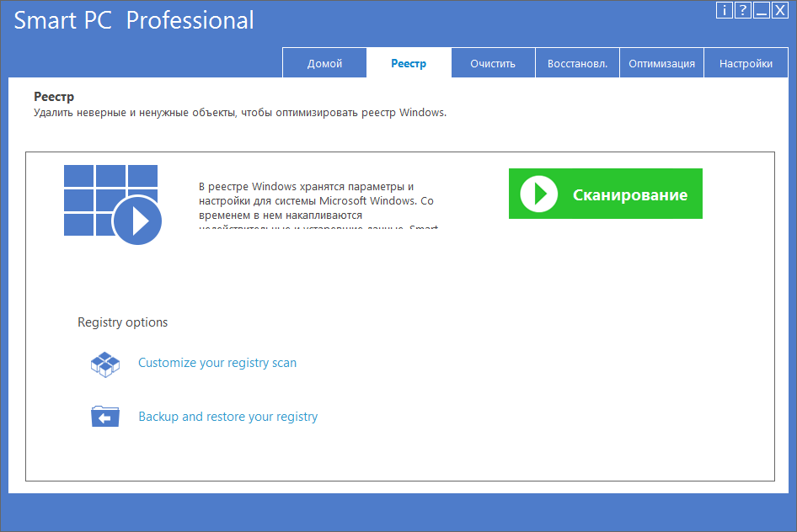The image size is (797, 532).
Task: Open the Настройки tab
Action: point(746,63)
